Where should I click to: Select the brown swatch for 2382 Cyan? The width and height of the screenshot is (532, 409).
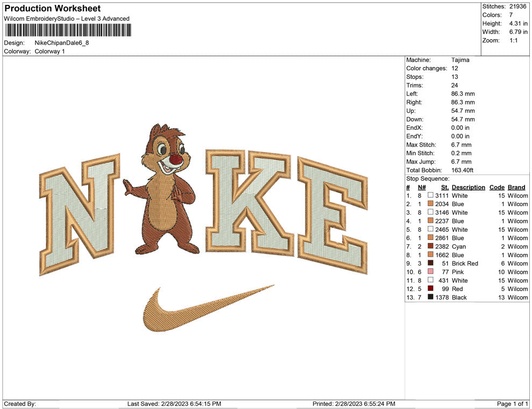click(x=430, y=246)
